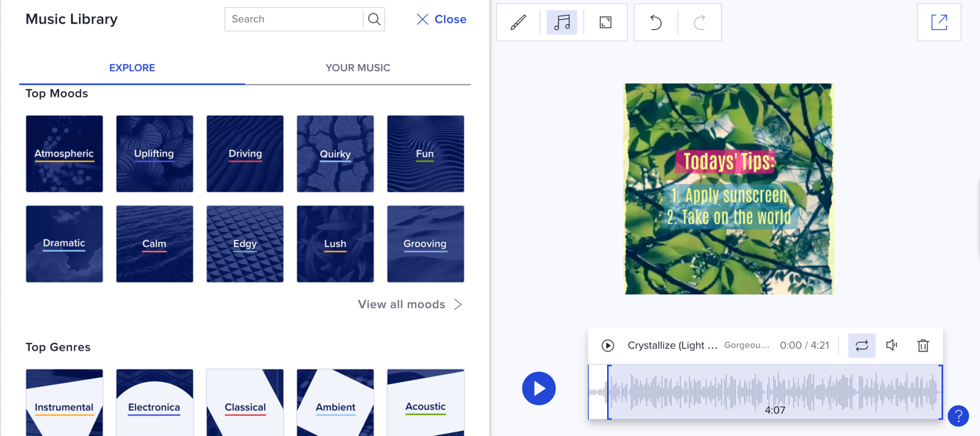Viewport: 980px width, 436px height.
Task: Click the search magnifier icon
Action: pyautogui.click(x=374, y=19)
